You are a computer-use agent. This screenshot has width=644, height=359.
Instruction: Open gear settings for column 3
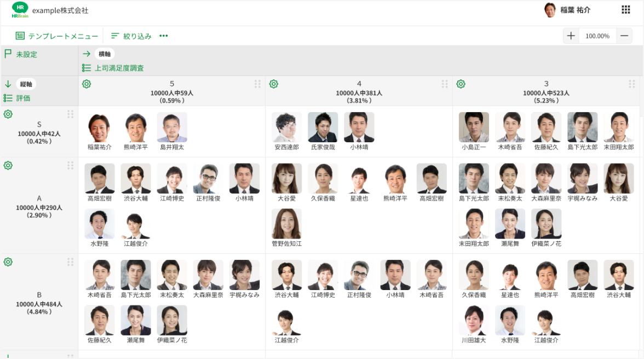pos(461,84)
